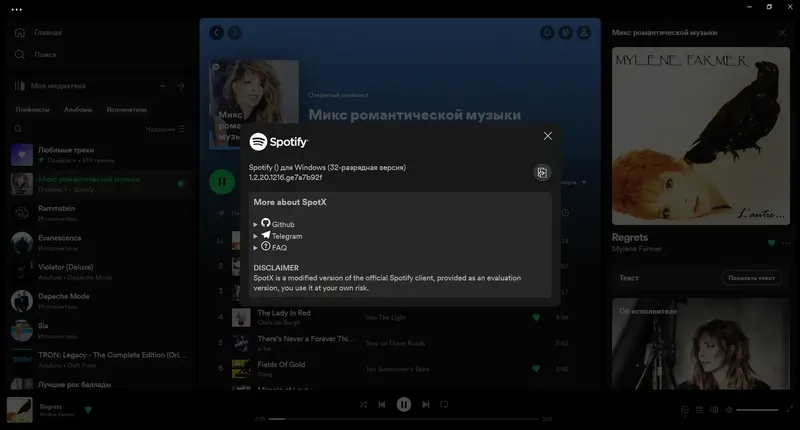
Task: Unlike Regrets heart in side panel
Action: tap(771, 243)
